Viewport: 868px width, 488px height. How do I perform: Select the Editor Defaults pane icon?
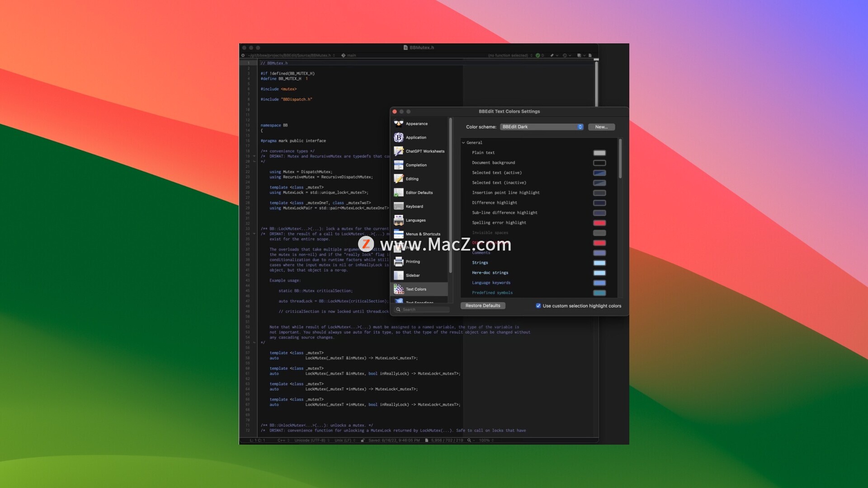[398, 192]
